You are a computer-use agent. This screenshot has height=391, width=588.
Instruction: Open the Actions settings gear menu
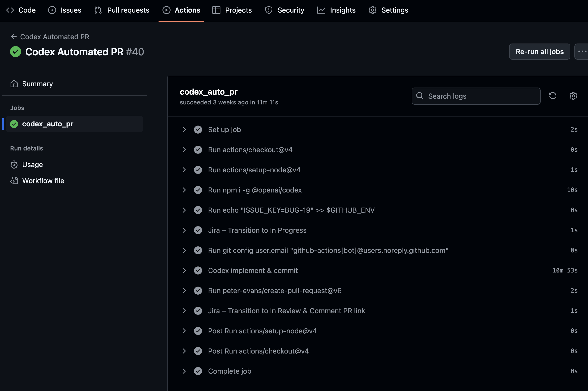[x=573, y=96]
